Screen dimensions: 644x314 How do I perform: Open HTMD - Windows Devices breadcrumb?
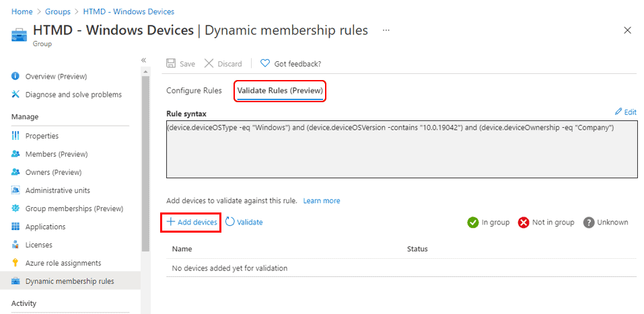click(129, 11)
